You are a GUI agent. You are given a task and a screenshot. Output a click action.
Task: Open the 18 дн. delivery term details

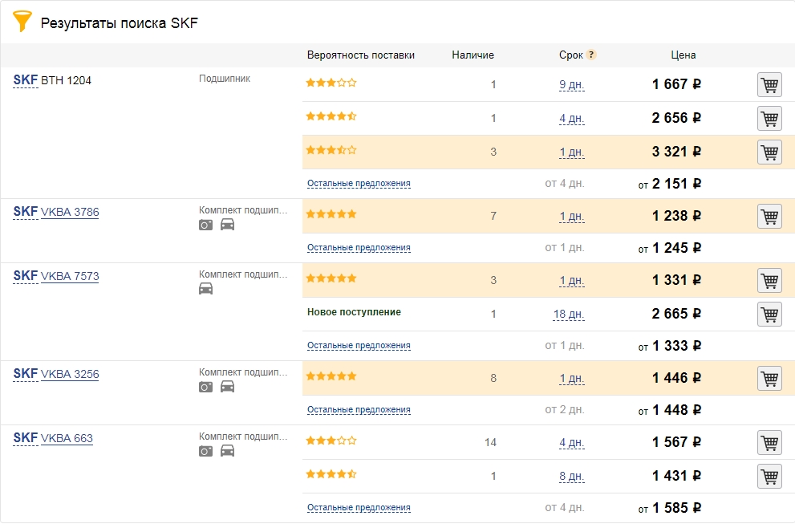point(568,315)
